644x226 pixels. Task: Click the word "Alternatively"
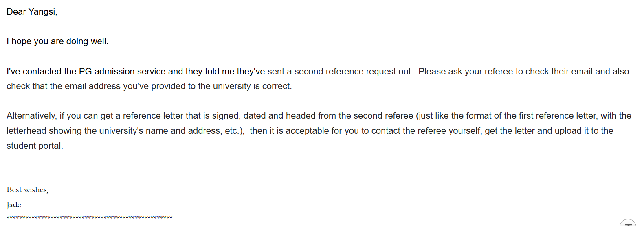pos(31,116)
